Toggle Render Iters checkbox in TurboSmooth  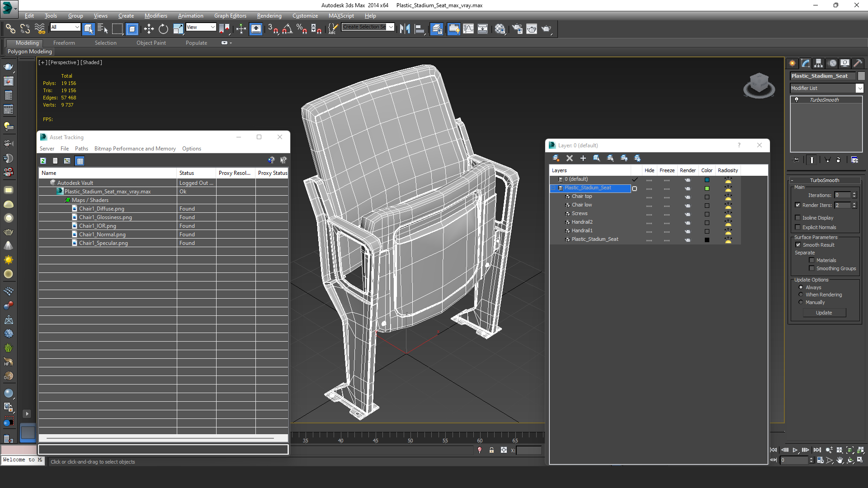click(797, 205)
